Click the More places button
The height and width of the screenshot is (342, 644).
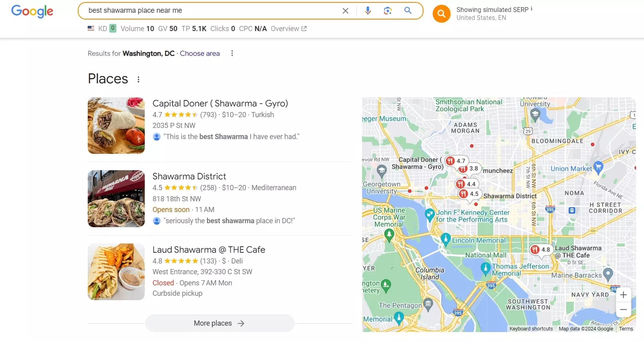[220, 323]
